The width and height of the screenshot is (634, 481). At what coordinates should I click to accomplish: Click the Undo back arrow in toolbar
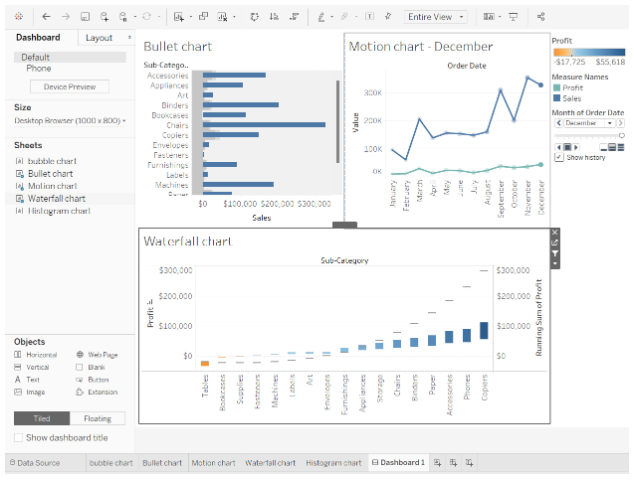[48, 17]
